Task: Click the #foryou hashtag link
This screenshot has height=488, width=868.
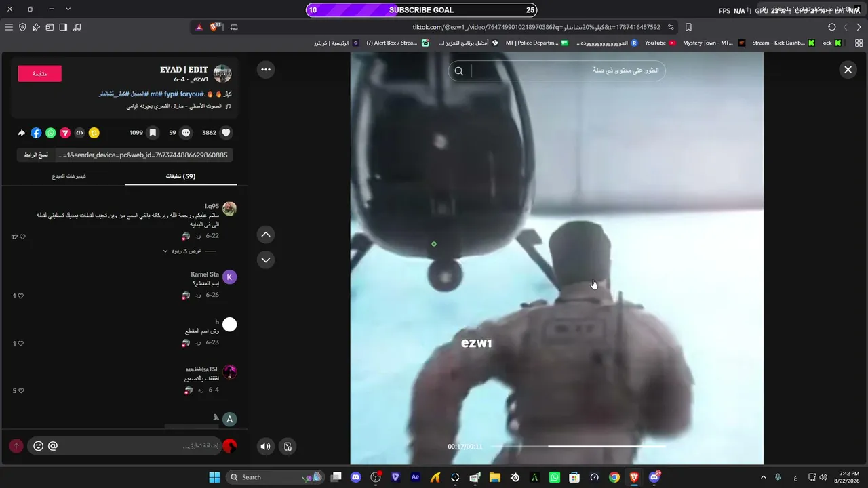Action: pyautogui.click(x=191, y=94)
